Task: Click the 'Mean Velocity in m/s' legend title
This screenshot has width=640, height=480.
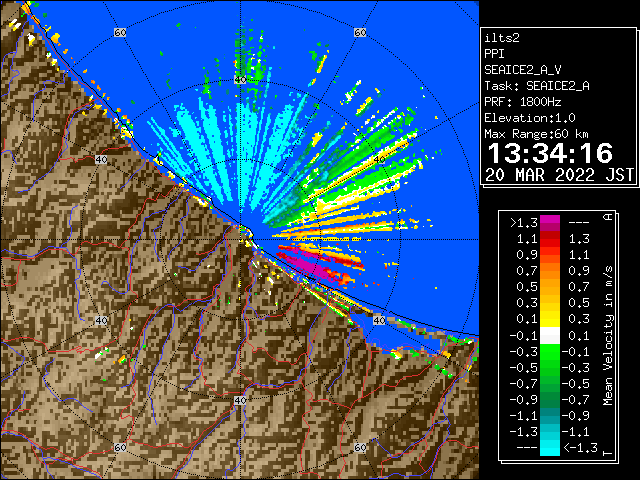Action: 608,336
